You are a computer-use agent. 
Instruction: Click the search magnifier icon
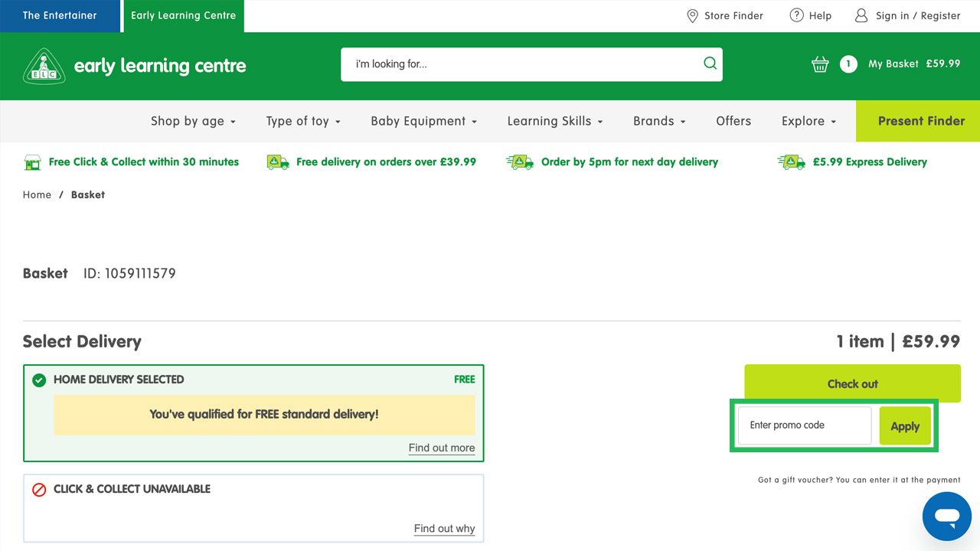click(710, 64)
